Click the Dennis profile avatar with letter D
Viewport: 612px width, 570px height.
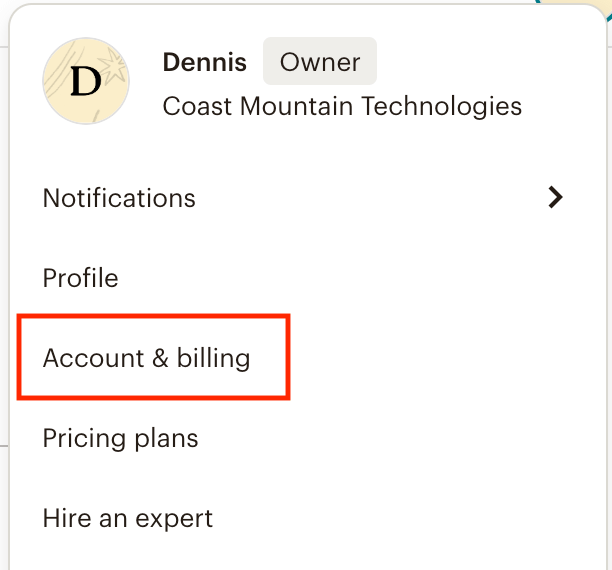click(86, 81)
